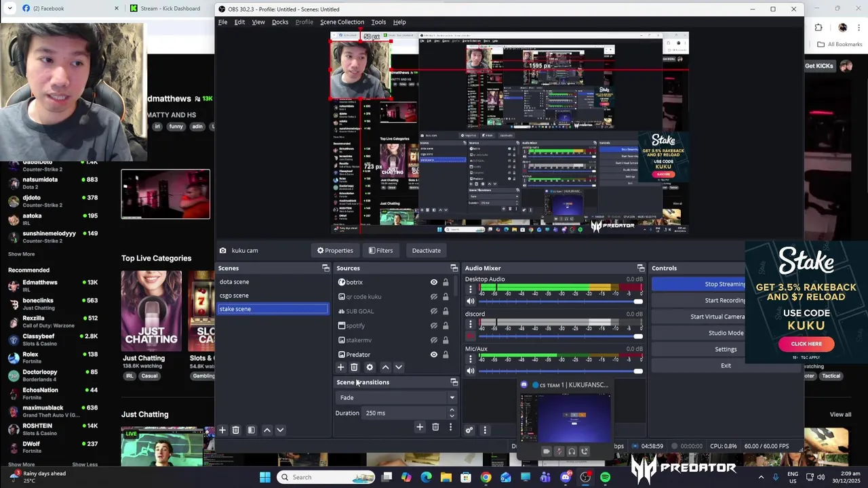Open OBS Settings from Controls panel

pos(726,349)
